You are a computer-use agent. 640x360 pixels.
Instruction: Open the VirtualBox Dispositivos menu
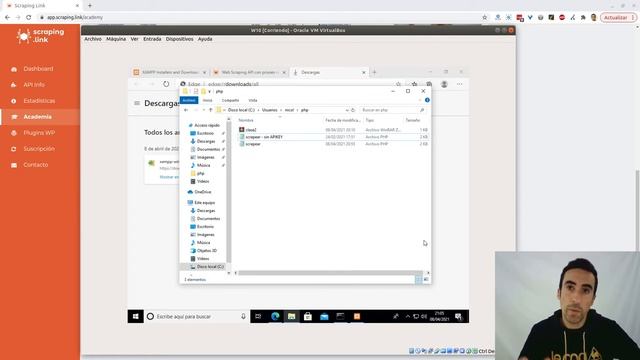pos(180,39)
